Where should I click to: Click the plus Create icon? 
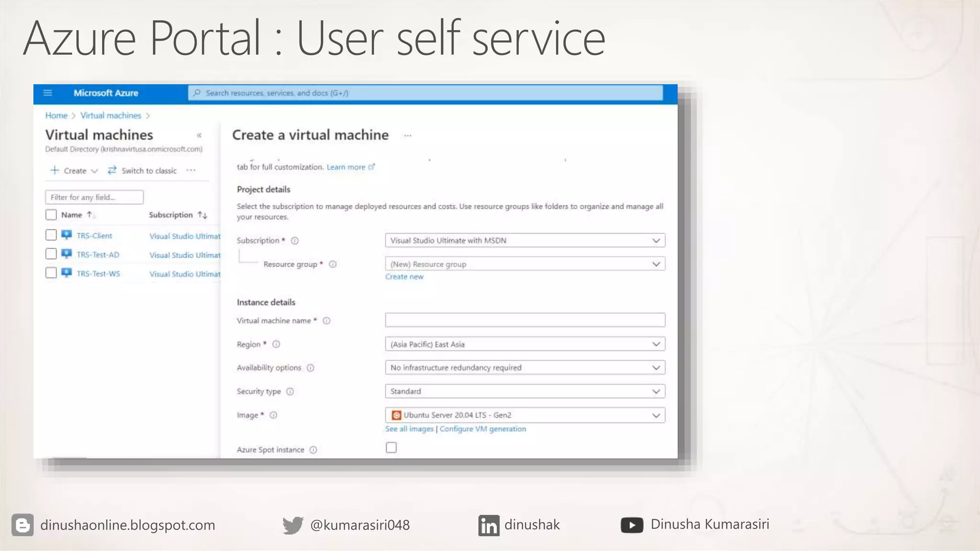(55, 170)
